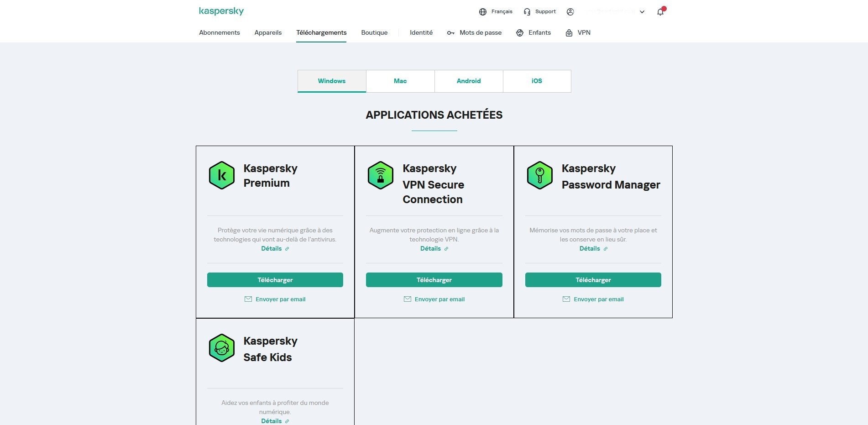Open the Abonnements menu
This screenshot has height=425, width=868.
(220, 32)
